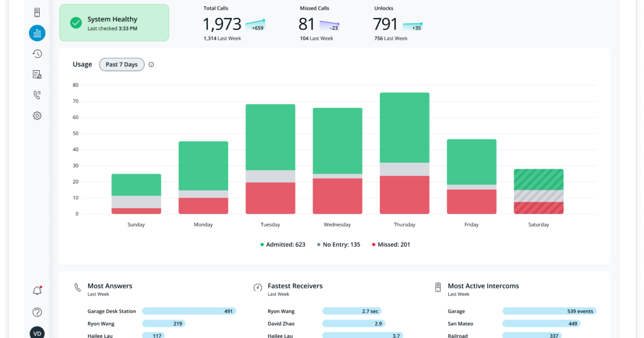Click the Wednesday axis label
The image size is (644, 338).
click(x=338, y=225)
